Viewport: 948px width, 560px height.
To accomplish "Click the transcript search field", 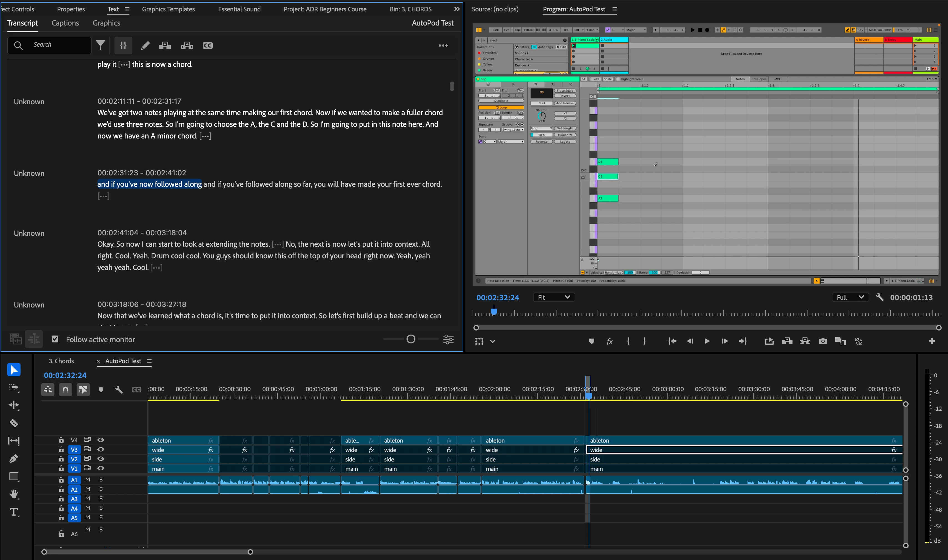I will pos(49,45).
